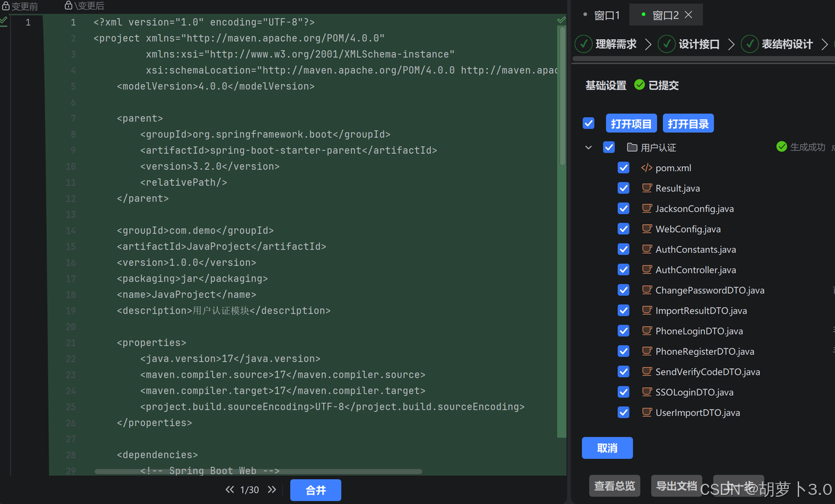Click the JacksonConfig.java file icon
The height and width of the screenshot is (504, 835).
(646, 209)
